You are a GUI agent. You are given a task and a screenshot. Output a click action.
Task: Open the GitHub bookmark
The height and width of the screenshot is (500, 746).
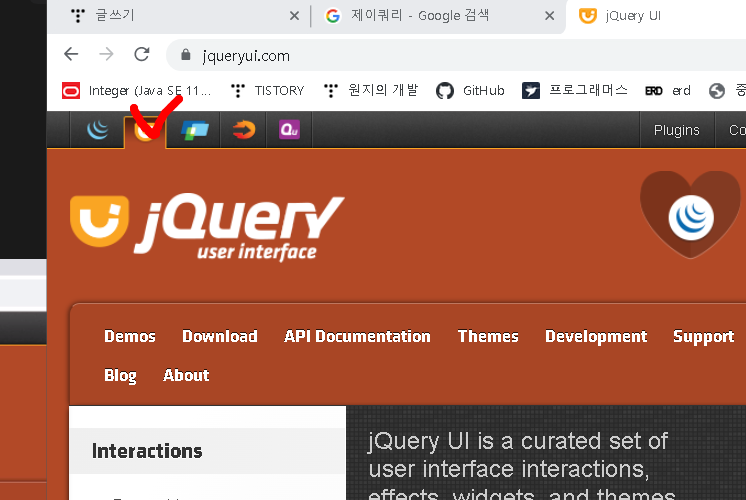(470, 90)
